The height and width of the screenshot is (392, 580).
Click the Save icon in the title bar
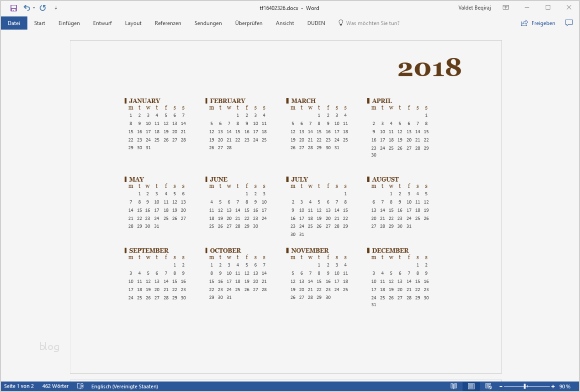pos(14,8)
